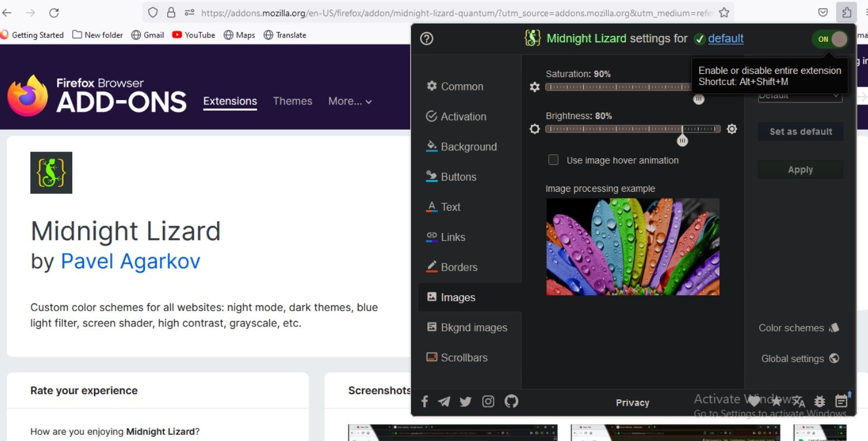Switch to the Background settings tab

point(461,146)
